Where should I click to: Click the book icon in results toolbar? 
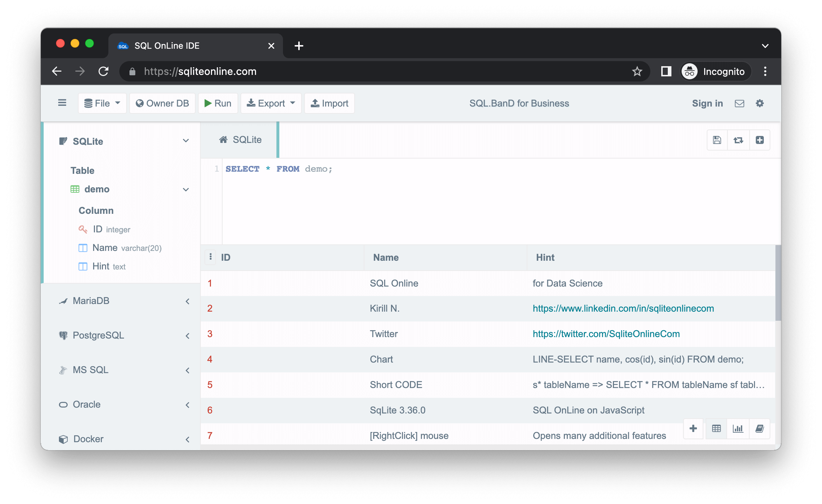coord(759,428)
